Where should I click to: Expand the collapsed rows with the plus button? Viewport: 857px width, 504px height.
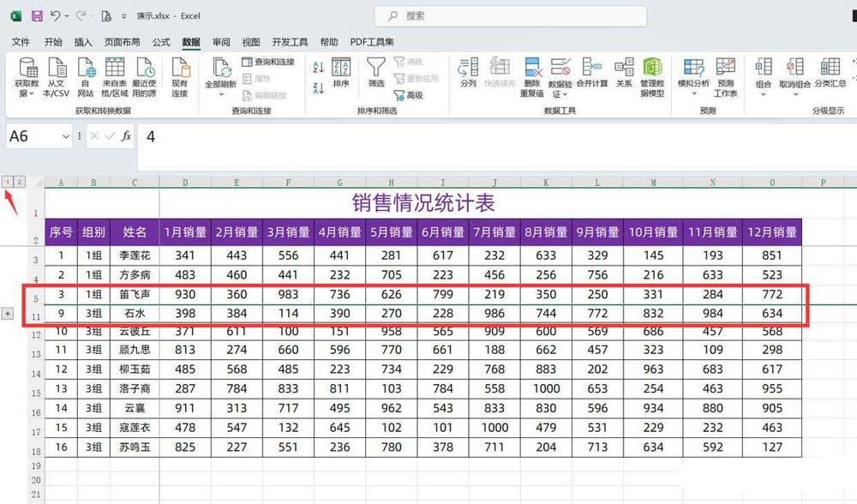point(7,313)
